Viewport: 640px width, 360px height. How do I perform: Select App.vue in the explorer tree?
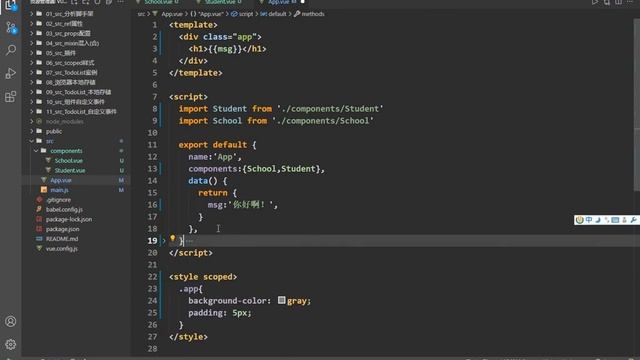pyautogui.click(x=61, y=180)
